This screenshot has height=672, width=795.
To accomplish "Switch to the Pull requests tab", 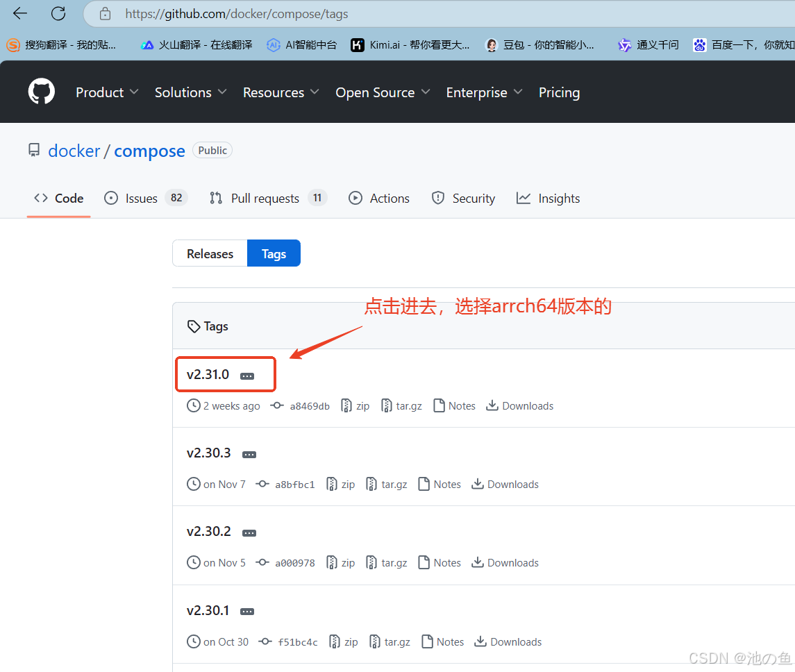I will [268, 198].
